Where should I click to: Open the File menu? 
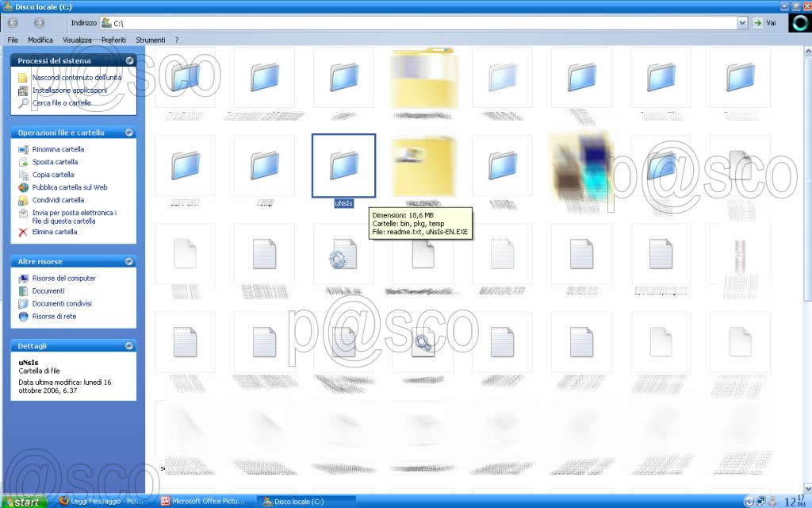13,40
